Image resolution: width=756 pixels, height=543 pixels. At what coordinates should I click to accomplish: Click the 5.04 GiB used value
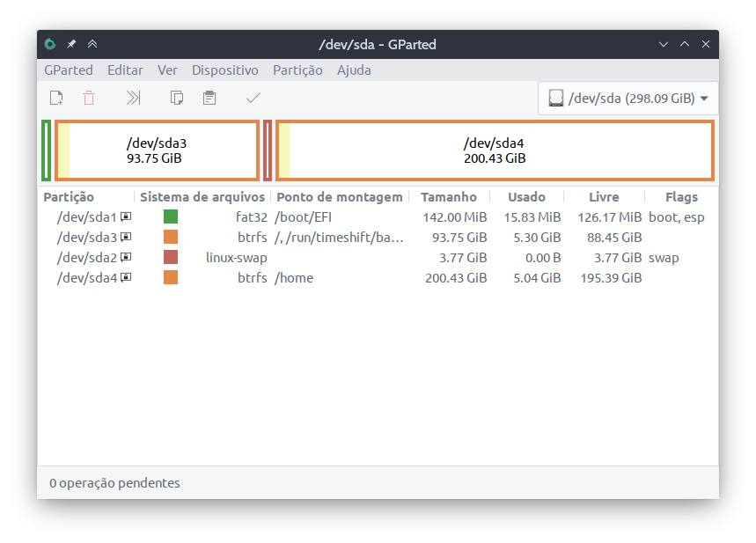click(537, 278)
